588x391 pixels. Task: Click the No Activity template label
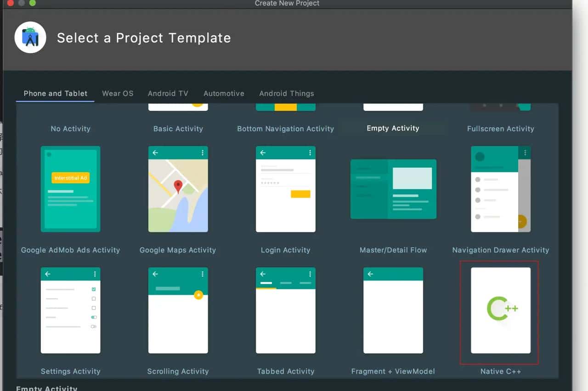click(70, 129)
